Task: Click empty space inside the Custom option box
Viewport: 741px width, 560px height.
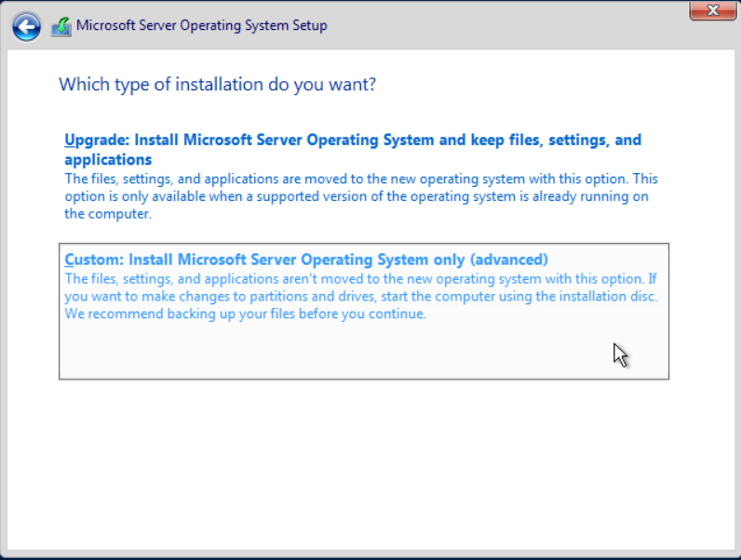Action: click(326, 353)
